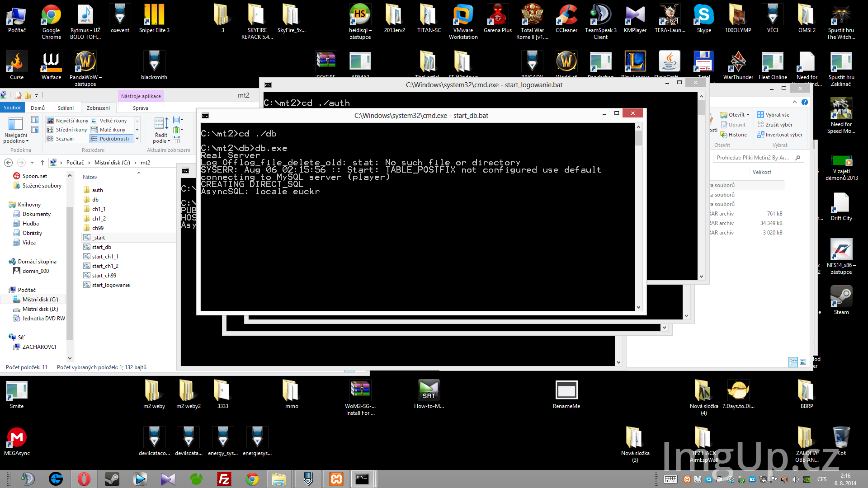The height and width of the screenshot is (488, 868).
Task: Click the Properties icon in Explorer quick access toolbar
Action: tap(18, 95)
